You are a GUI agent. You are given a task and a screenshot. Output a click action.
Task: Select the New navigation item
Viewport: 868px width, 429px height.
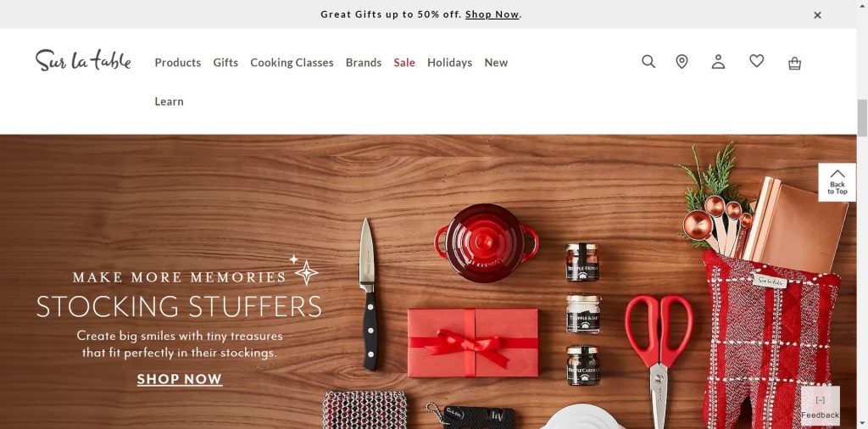pyautogui.click(x=496, y=63)
